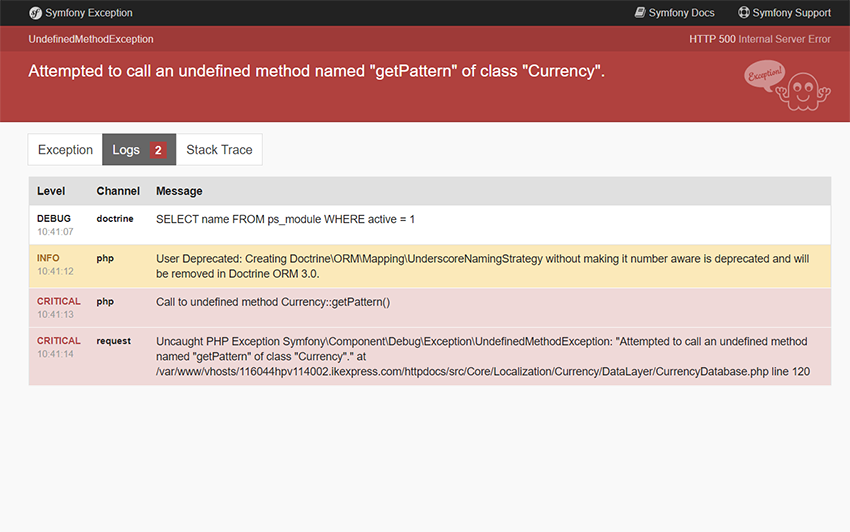The height and width of the screenshot is (532, 850).
Task: Click the Message column header
Action: click(179, 191)
